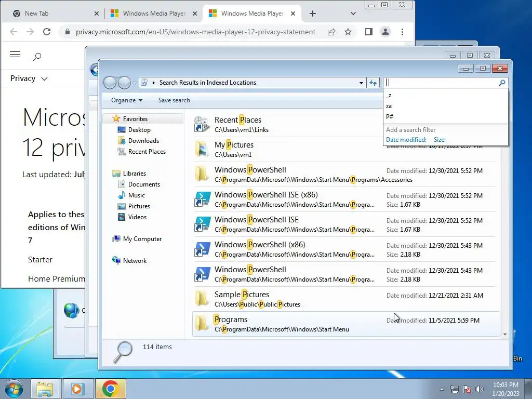The width and height of the screenshot is (532, 399).
Task: Click the share page icon in Chrome
Action: point(331,32)
